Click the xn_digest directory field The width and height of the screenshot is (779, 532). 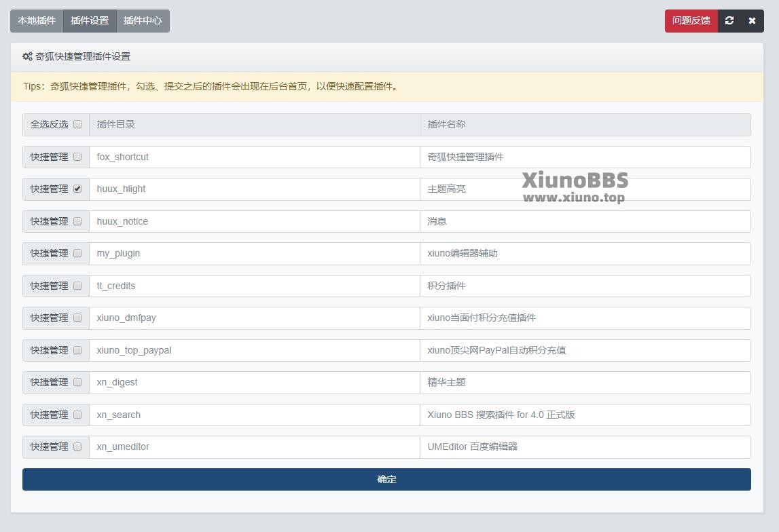pos(255,383)
